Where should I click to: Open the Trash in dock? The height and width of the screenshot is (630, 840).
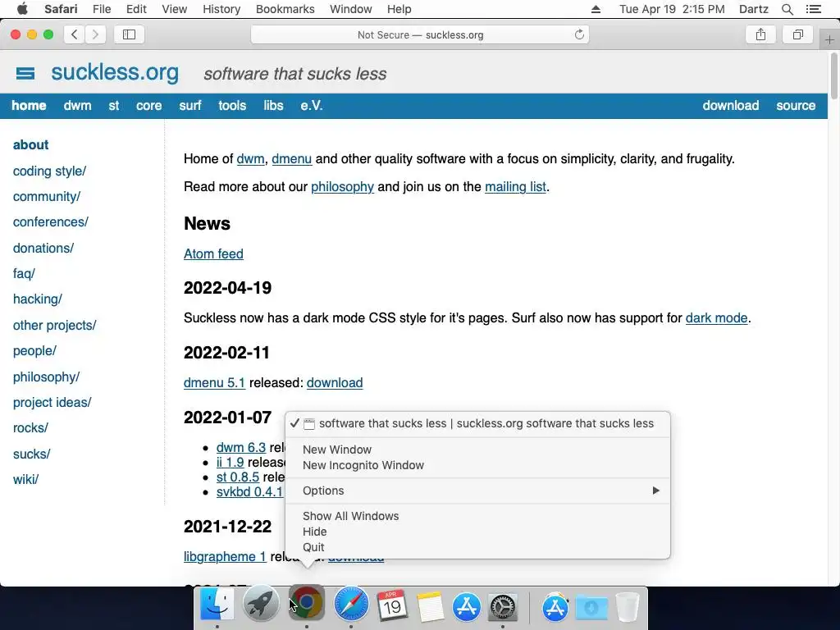coord(627,606)
